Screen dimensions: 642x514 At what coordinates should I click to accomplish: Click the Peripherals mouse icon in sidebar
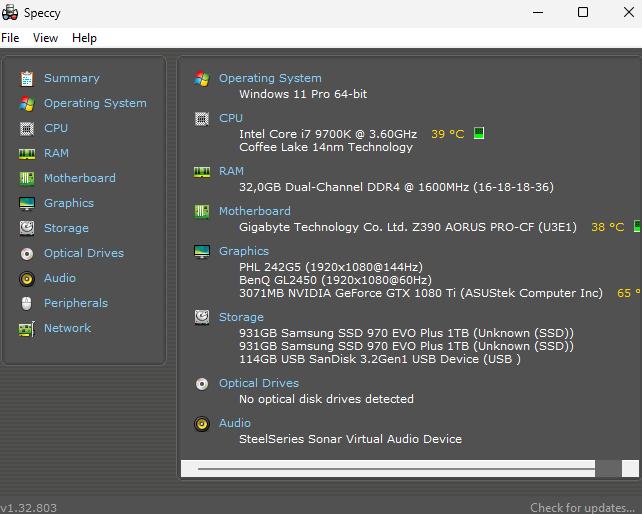pyautogui.click(x=26, y=303)
